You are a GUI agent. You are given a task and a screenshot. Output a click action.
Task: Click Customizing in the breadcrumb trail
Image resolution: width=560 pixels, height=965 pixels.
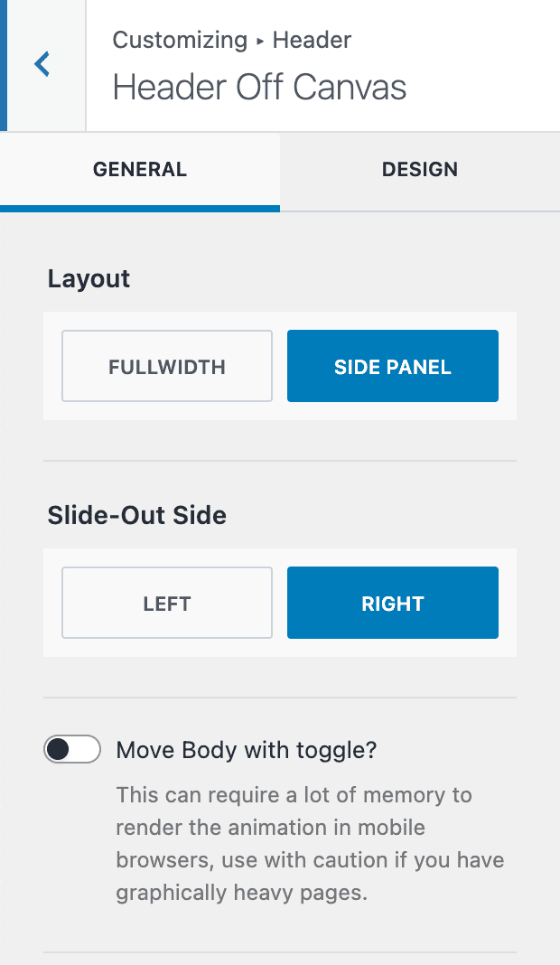(x=179, y=40)
